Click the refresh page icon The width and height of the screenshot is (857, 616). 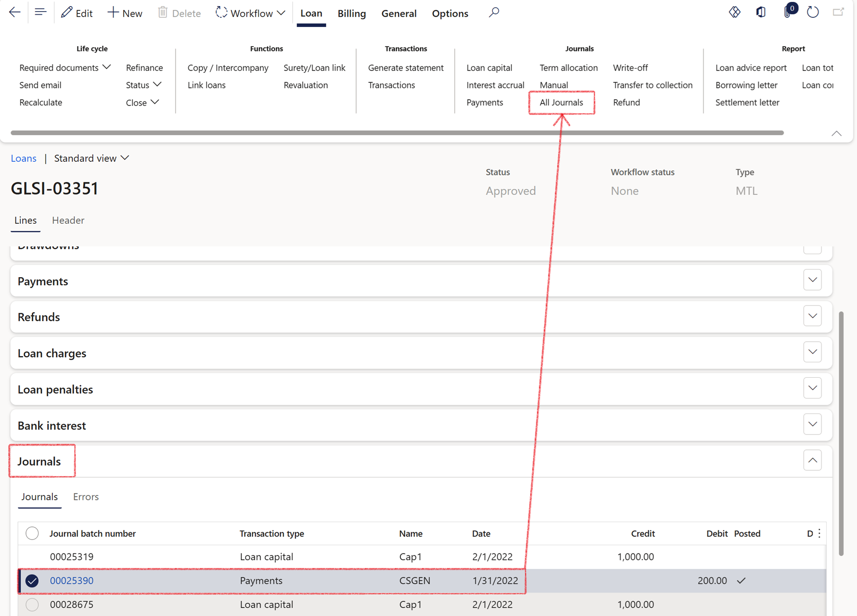[813, 13]
